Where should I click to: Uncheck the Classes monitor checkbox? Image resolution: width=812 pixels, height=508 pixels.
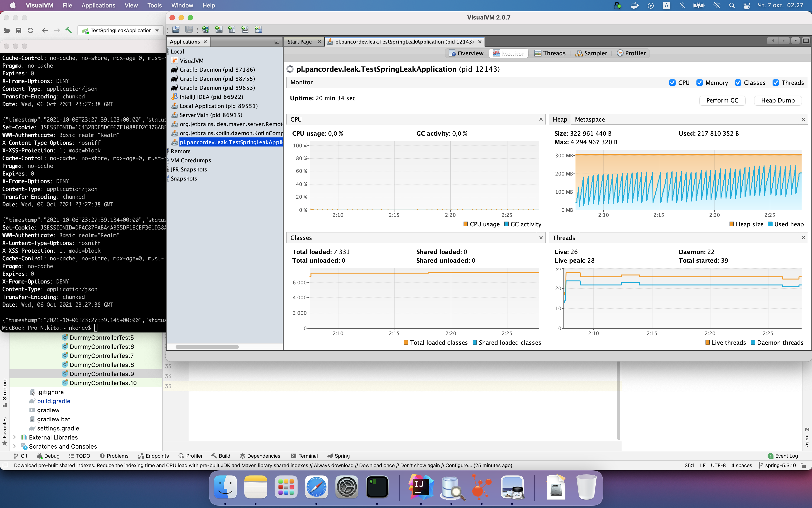(738, 83)
